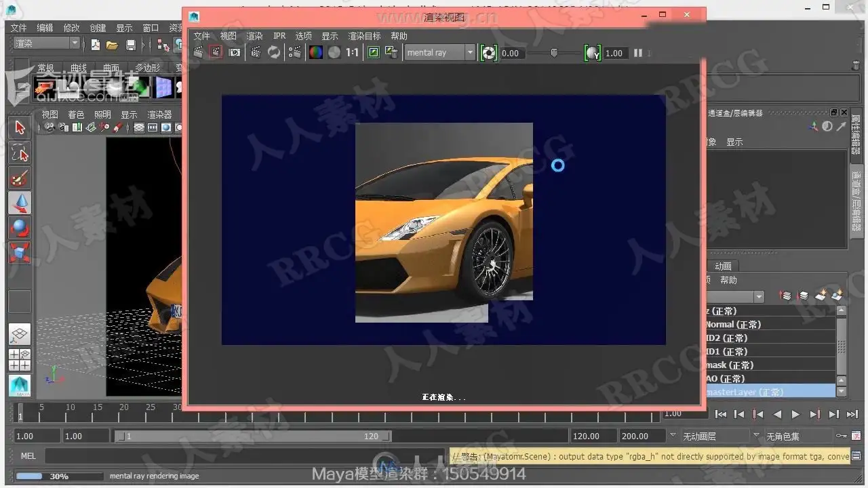
Task: Click the four view layout icon
Action: tap(20, 360)
